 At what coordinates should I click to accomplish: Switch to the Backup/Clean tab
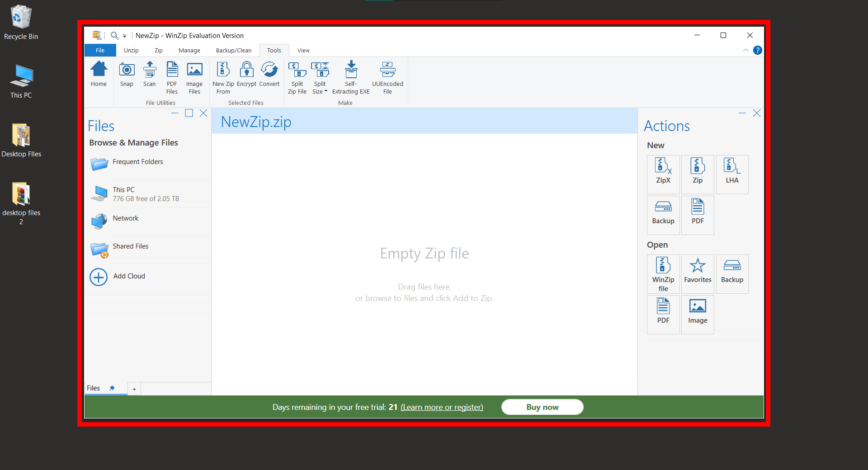(x=233, y=50)
